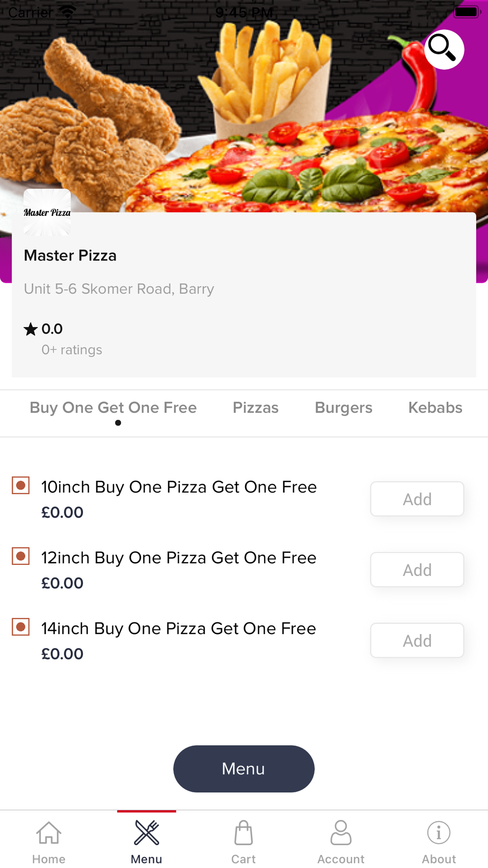Screen dimensions: 488x868
Task: Switch to the Burgers category tab
Action: (x=343, y=408)
